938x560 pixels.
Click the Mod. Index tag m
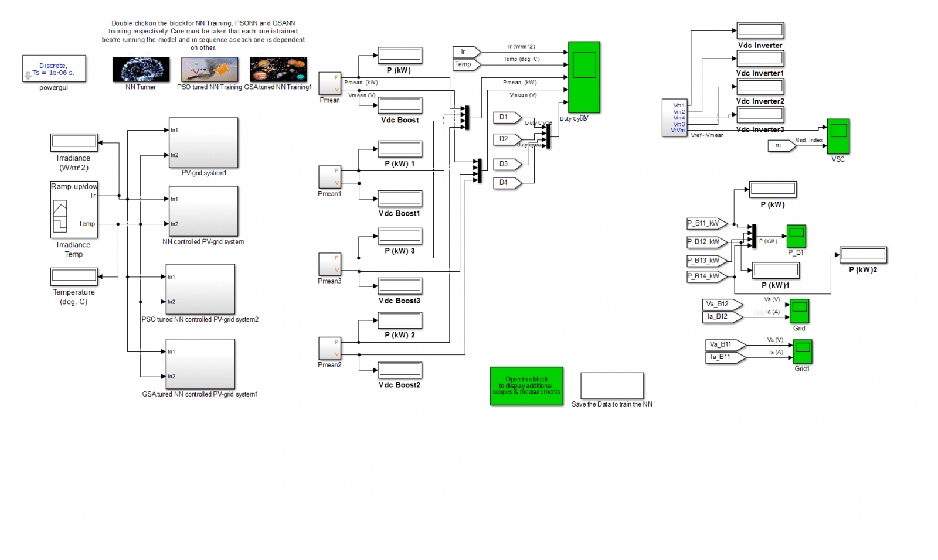point(781,145)
